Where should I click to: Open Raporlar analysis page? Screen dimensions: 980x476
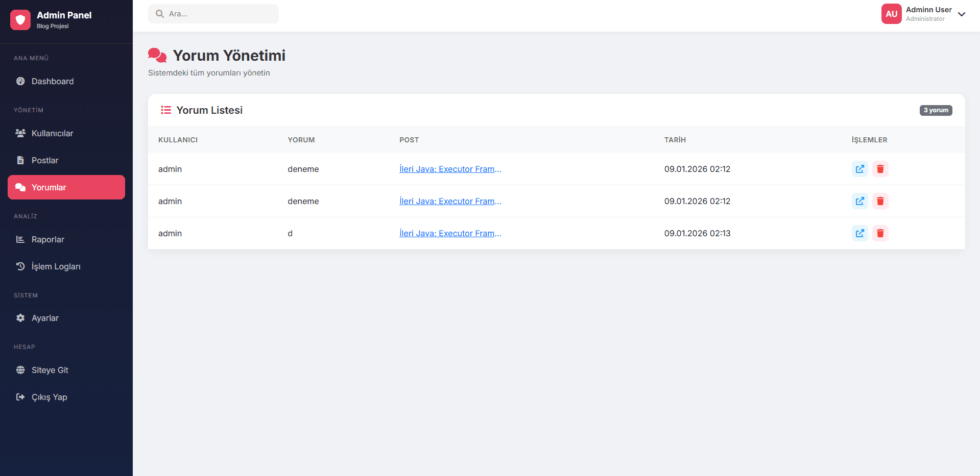coord(47,239)
